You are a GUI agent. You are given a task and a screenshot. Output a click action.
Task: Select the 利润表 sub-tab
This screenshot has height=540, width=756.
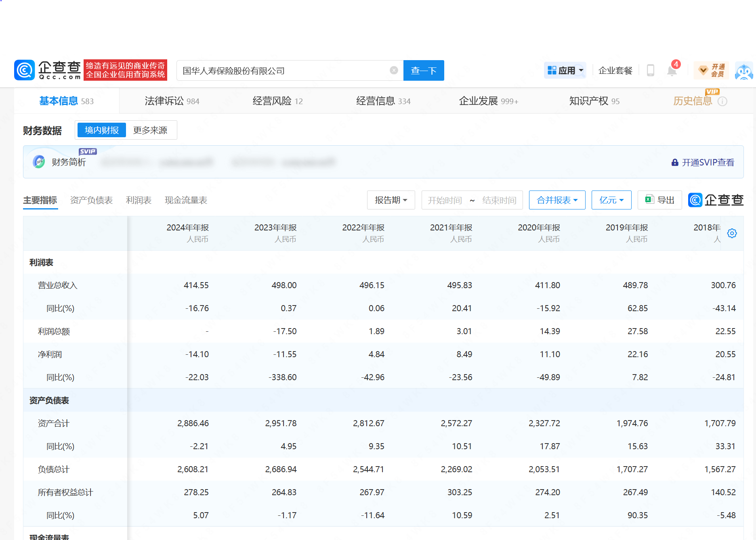(x=139, y=200)
